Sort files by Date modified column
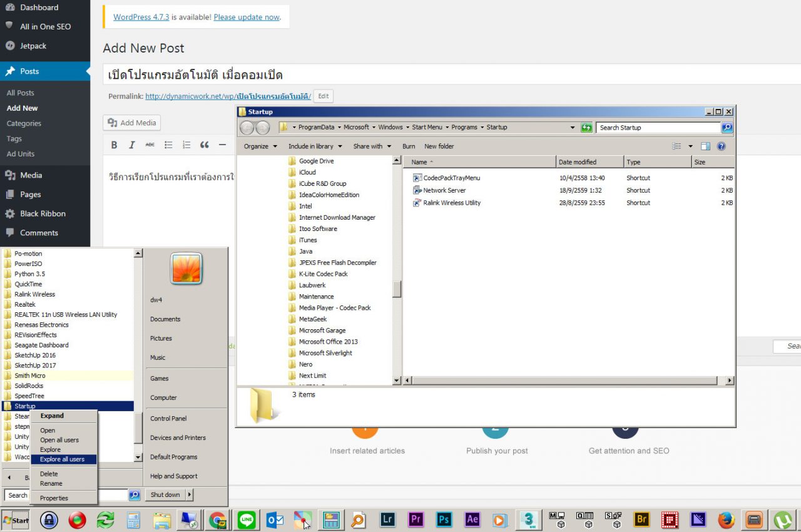The width and height of the screenshot is (801, 532). tap(590, 162)
